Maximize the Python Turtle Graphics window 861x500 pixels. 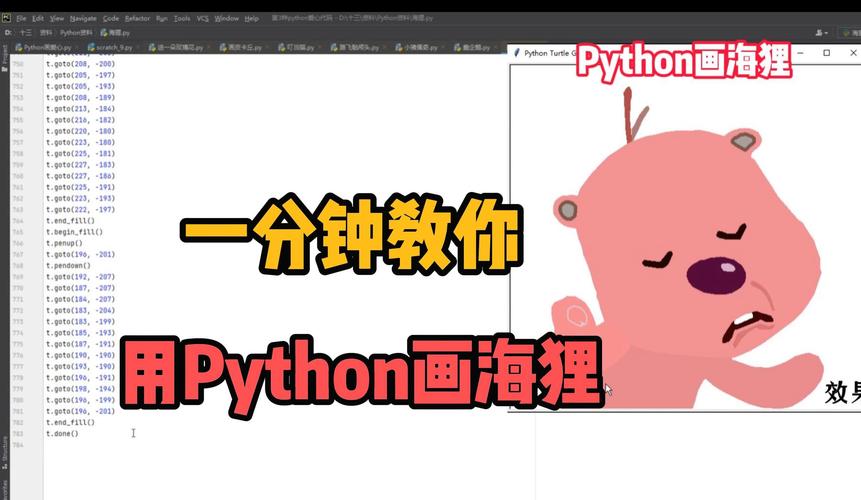pyautogui.click(x=826, y=53)
